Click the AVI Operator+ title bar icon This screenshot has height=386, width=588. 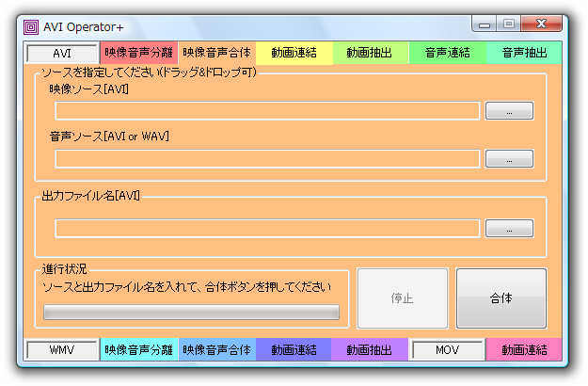click(31, 27)
